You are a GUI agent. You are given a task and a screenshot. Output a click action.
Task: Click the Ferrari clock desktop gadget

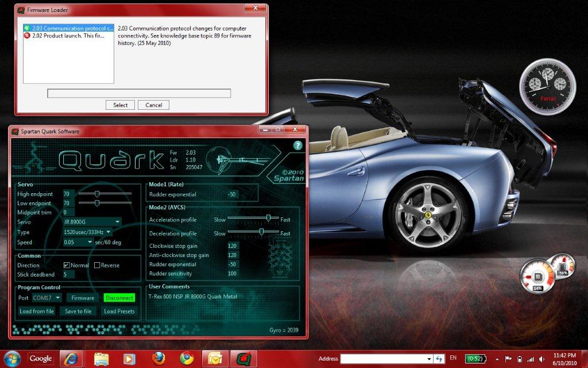(x=547, y=87)
